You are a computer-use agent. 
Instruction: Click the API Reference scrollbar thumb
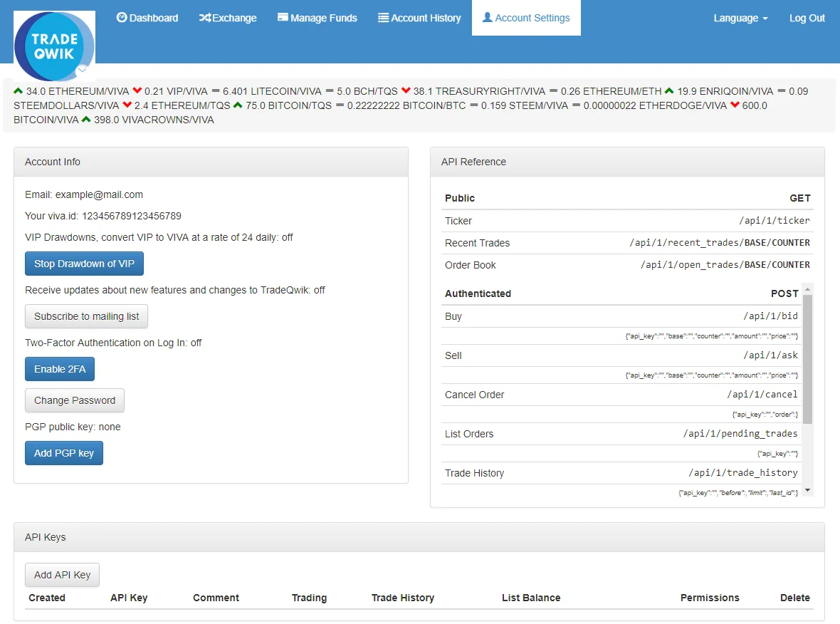point(807,359)
